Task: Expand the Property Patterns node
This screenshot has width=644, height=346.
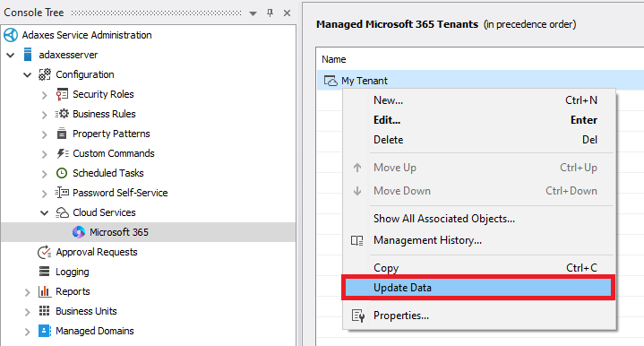Action: point(45,134)
